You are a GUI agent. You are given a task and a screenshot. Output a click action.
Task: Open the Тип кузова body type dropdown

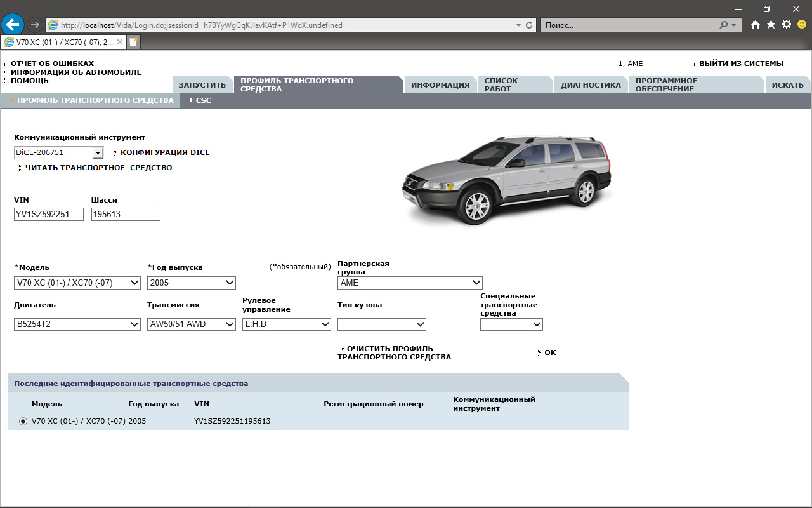coord(382,324)
